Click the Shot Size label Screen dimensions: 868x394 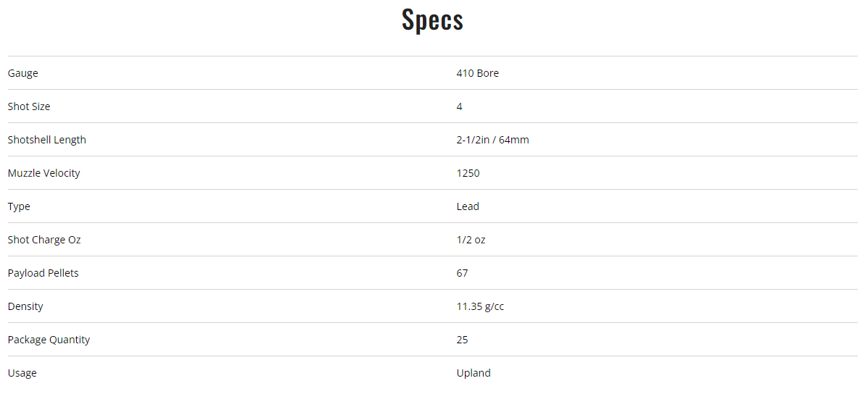(x=29, y=106)
